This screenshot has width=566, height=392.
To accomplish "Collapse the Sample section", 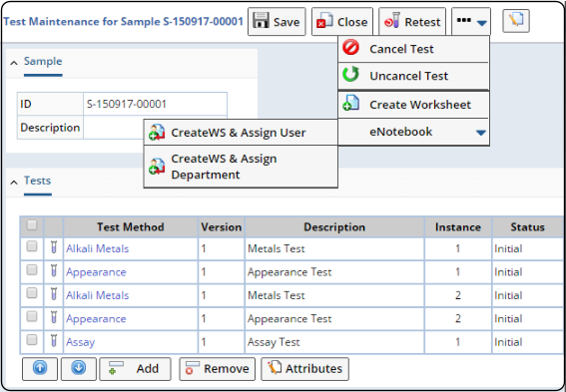I will pyautogui.click(x=14, y=63).
